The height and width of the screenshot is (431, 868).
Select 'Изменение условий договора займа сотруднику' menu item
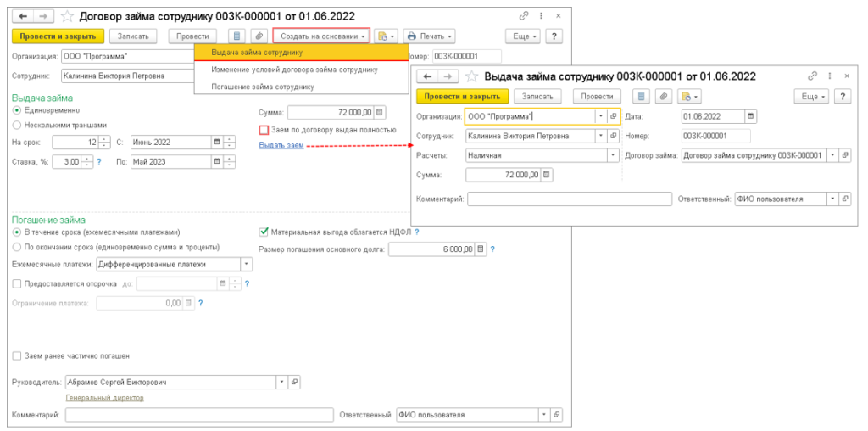coord(293,70)
